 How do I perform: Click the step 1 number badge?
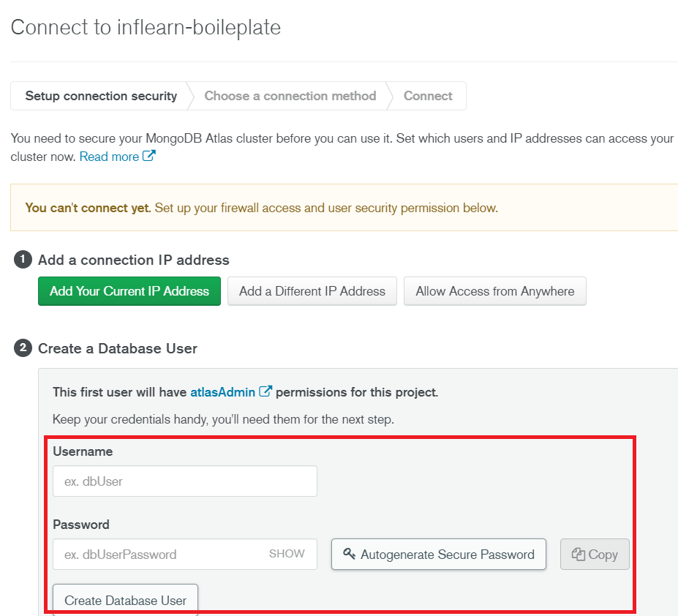coord(23,260)
